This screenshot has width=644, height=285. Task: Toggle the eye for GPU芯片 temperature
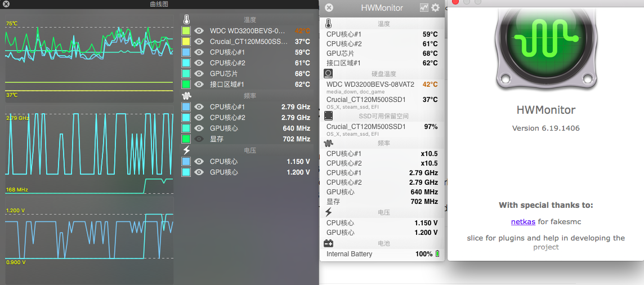[199, 74]
